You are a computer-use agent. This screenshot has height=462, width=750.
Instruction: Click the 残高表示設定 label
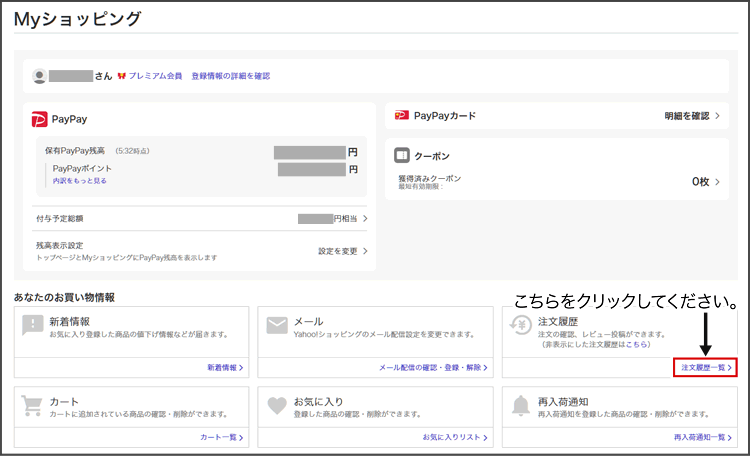[x=60, y=245]
